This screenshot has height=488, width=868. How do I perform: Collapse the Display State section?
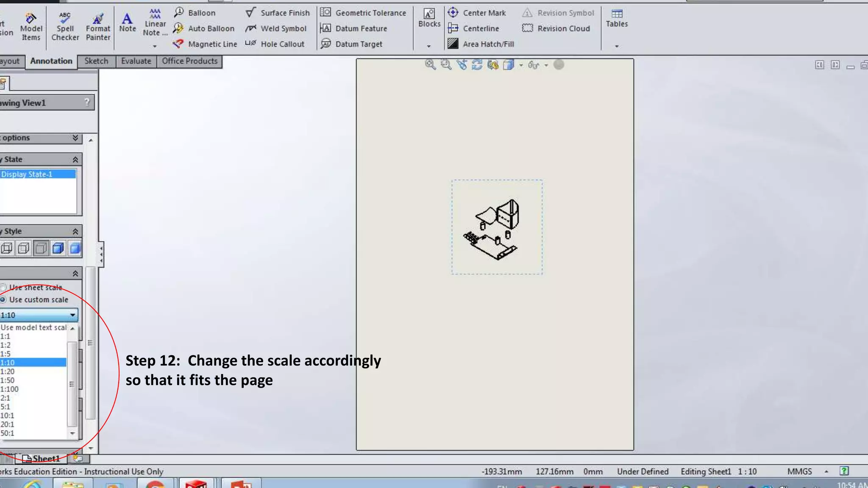[75, 160]
